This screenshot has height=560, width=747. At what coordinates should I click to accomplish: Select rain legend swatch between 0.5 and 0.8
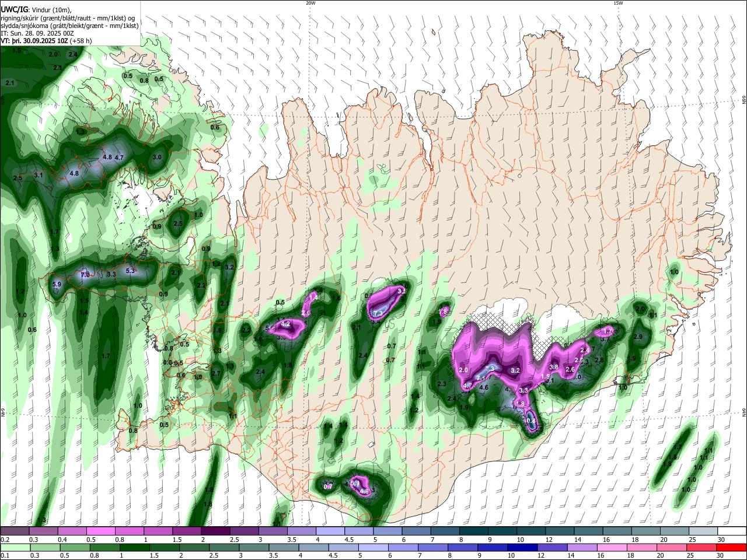click(75, 547)
